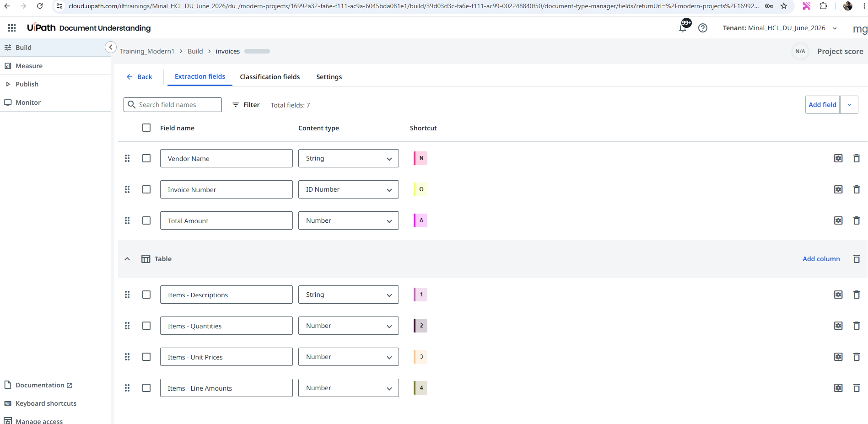This screenshot has height=424, width=868.
Task: Click the Add field button
Action: [x=822, y=105]
